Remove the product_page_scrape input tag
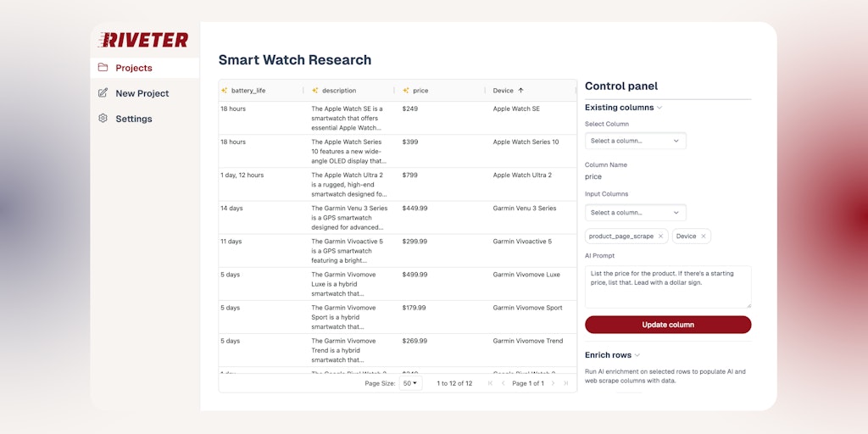 (660, 236)
